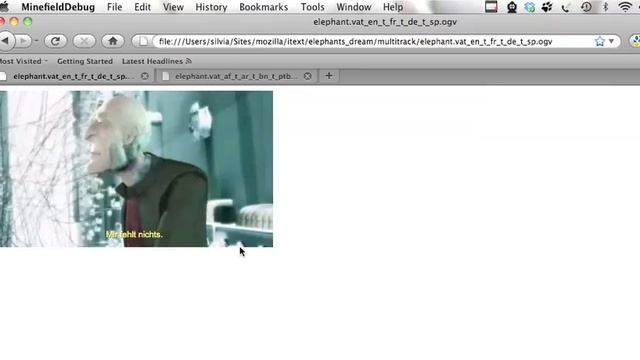Click the display menu bar icon

(x=491, y=7)
